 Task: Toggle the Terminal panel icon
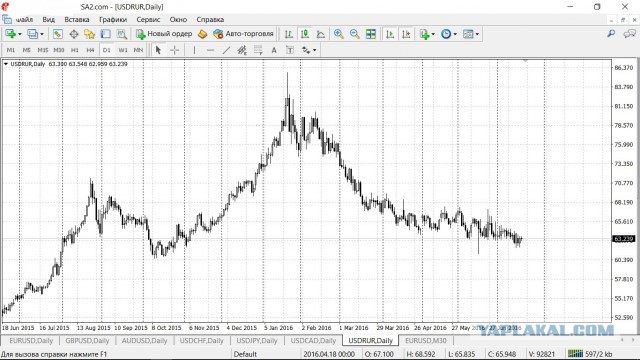click(x=105, y=34)
